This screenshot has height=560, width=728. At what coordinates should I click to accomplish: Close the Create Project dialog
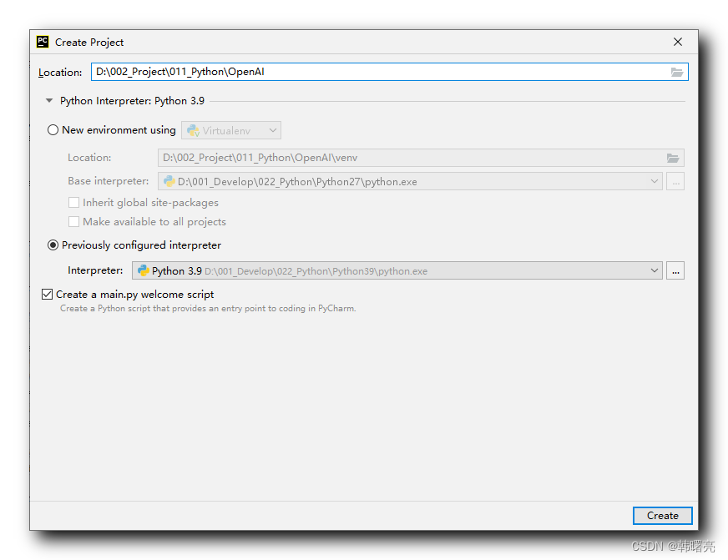point(678,42)
